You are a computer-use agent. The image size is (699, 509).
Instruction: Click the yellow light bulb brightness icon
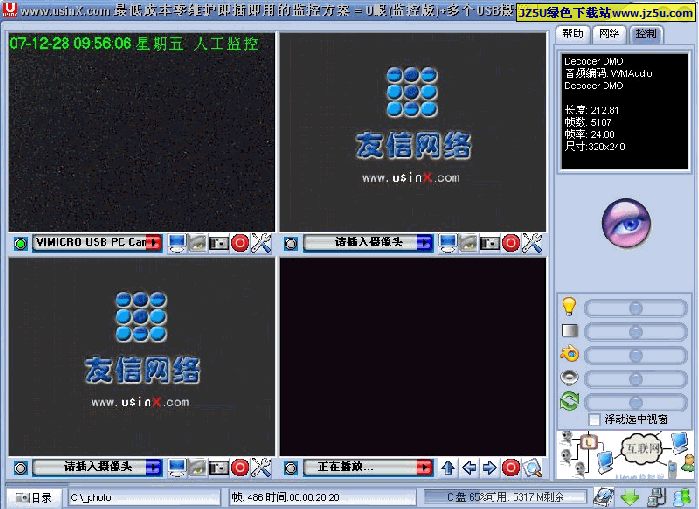click(569, 306)
